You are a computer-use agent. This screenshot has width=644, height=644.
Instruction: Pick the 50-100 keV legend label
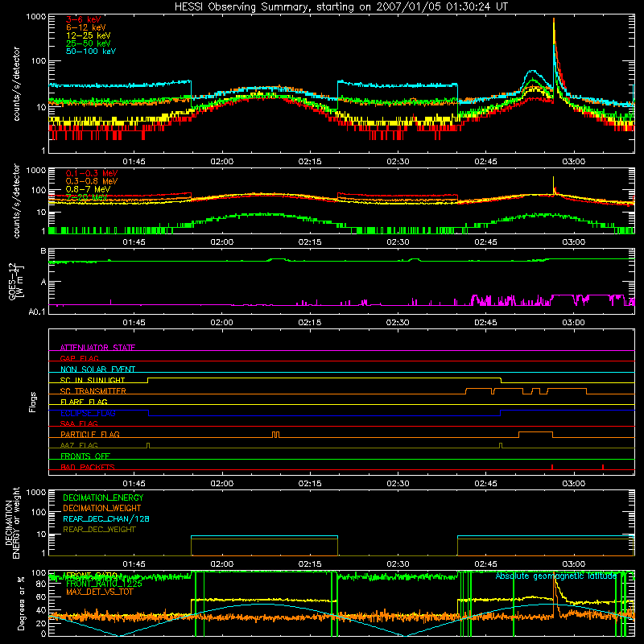(x=91, y=52)
